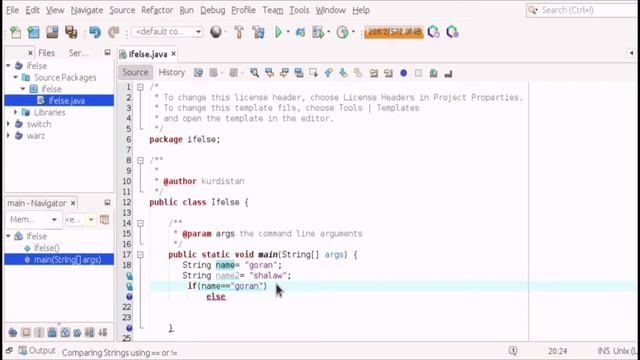Viewport: 640px width, 360px height.
Task: Click the green Run Project arrow
Action: 278,32
